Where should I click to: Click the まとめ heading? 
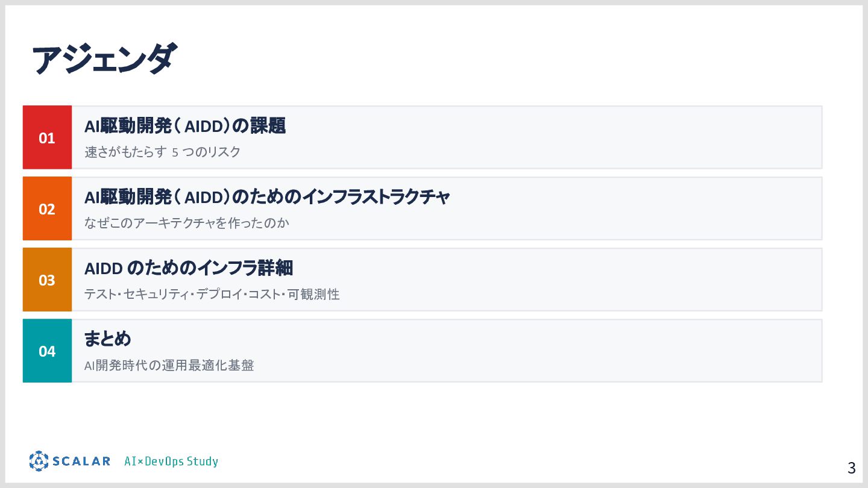tap(107, 339)
